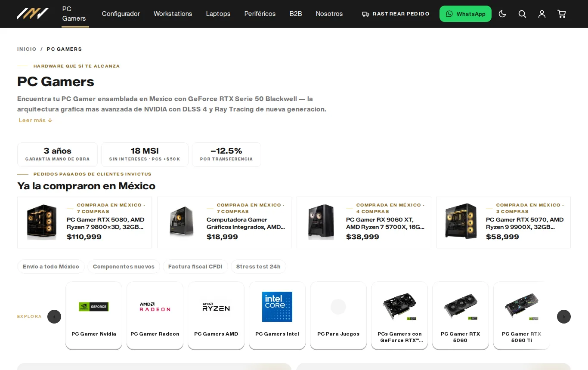Viewport: 588px width, 370px height.
Task: Open the Configurador menu item
Action: tap(121, 14)
